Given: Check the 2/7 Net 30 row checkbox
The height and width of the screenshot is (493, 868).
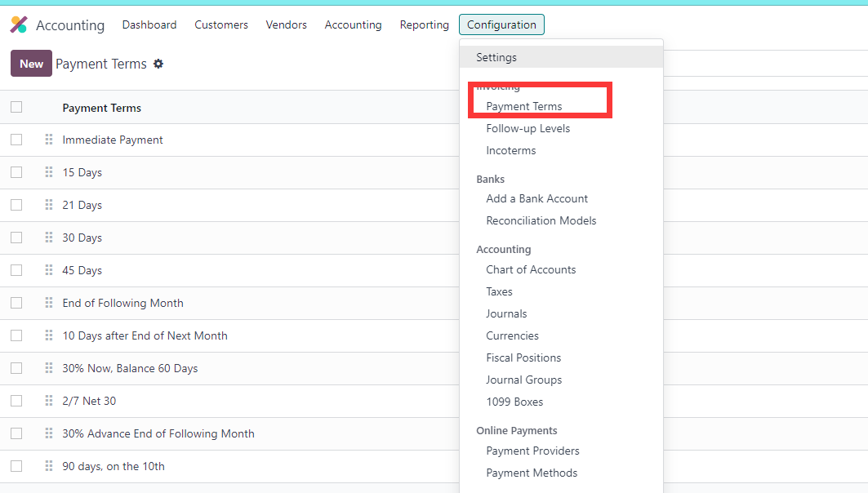Looking at the screenshot, I should (16, 401).
